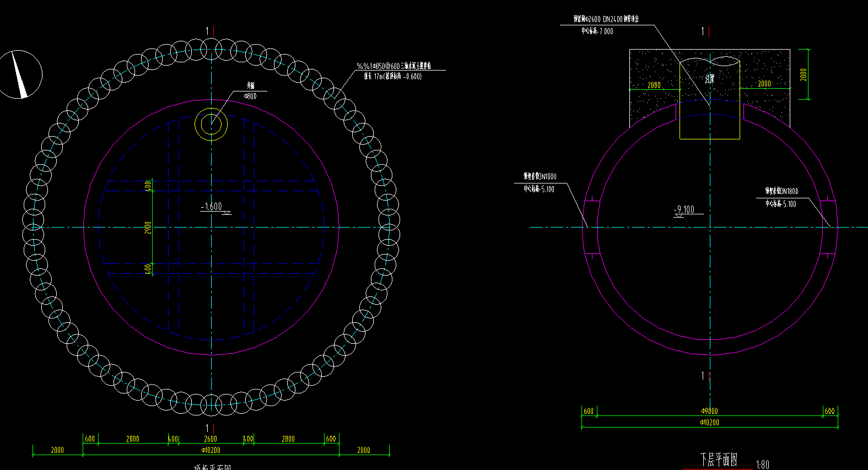The image size is (868, 470).
Task: Select the right DN1800 embedded sleeve label
Action: 781,191
